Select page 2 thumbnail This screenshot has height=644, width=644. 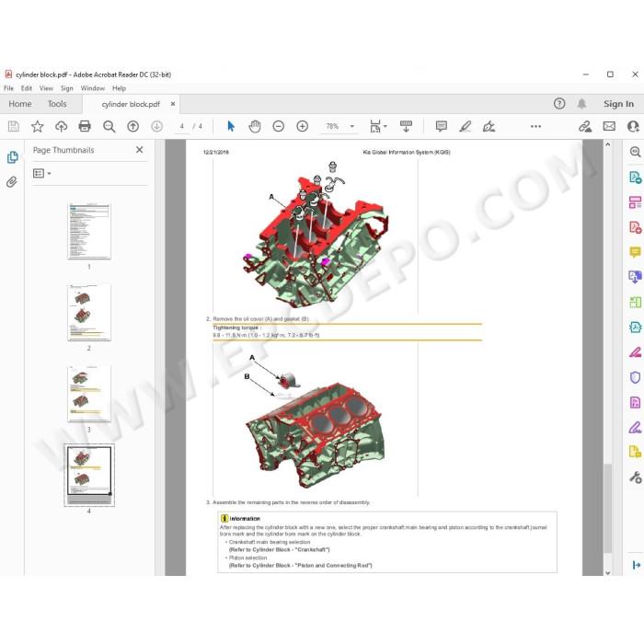click(89, 312)
